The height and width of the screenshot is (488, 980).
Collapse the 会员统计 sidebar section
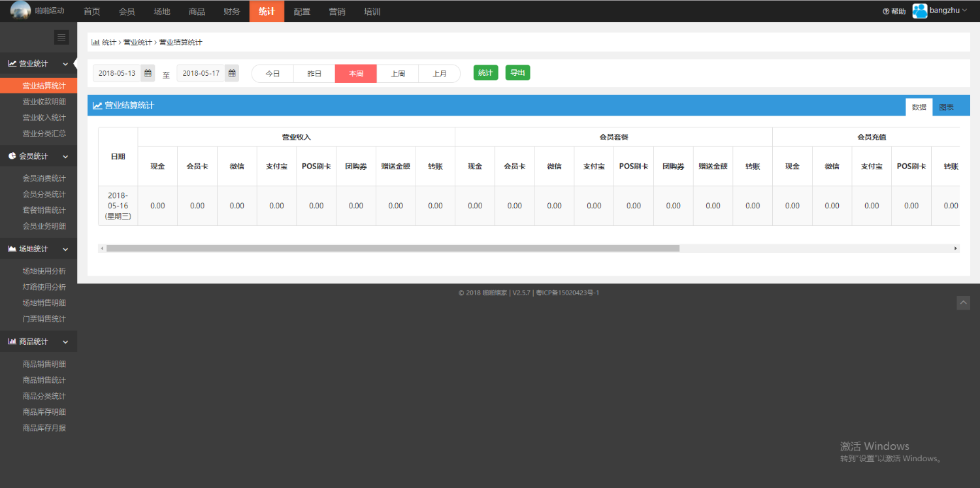39,156
